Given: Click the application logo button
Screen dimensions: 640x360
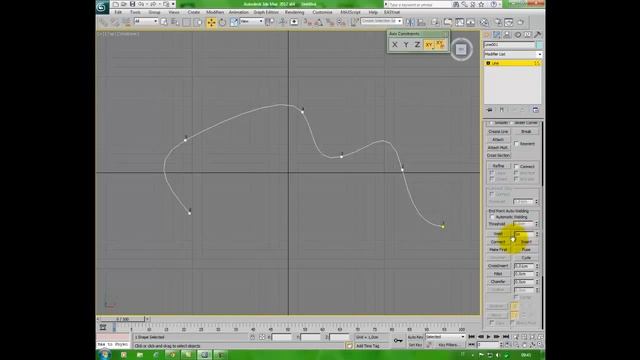Looking at the screenshot, I should click(x=102, y=7).
